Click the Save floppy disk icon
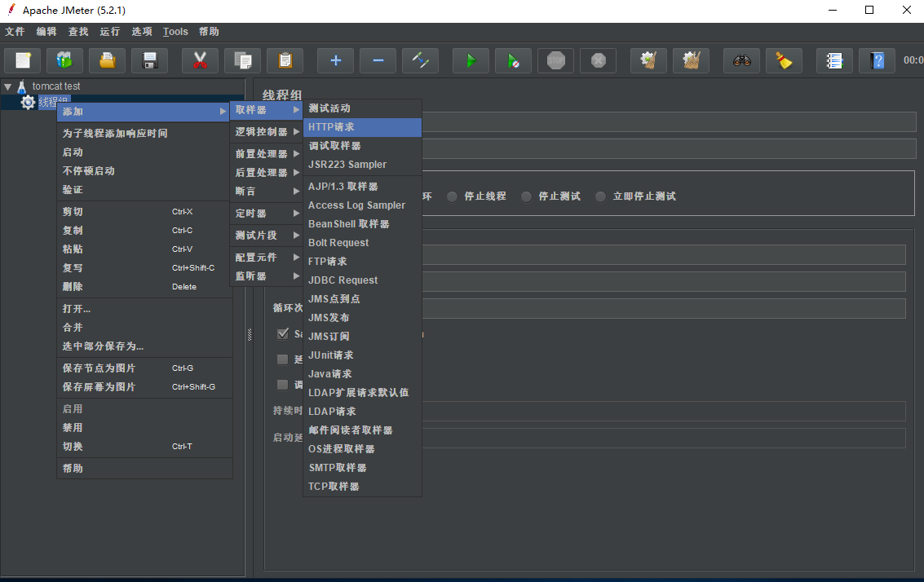924x582 pixels. click(x=149, y=60)
